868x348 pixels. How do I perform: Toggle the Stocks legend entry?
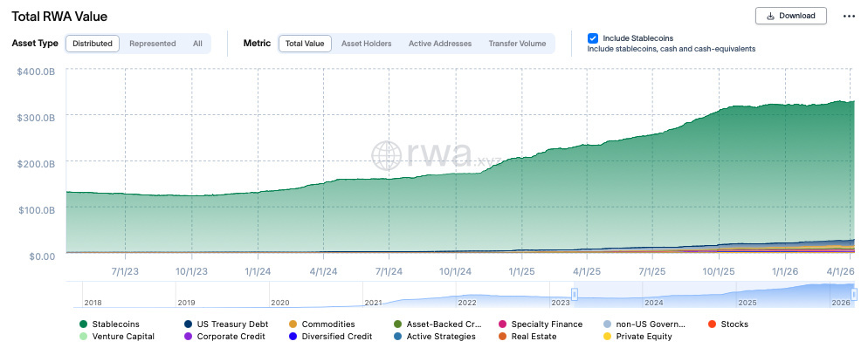tap(728, 324)
